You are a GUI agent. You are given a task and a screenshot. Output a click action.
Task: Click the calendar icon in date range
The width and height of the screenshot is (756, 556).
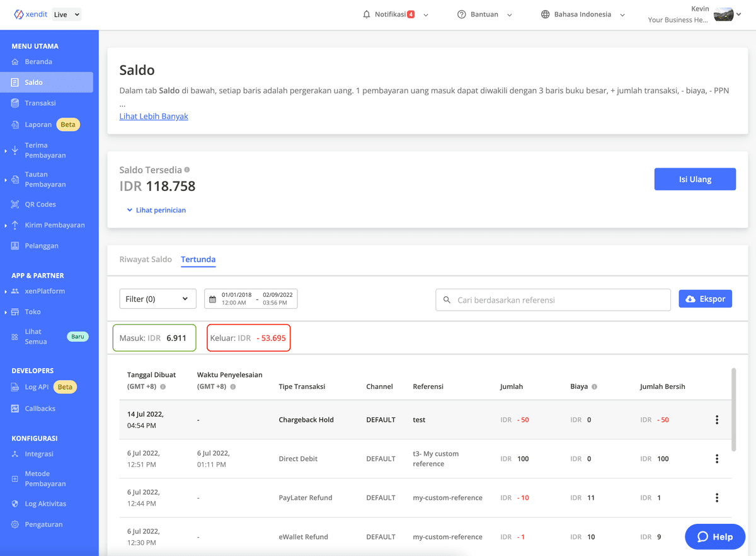[212, 299]
